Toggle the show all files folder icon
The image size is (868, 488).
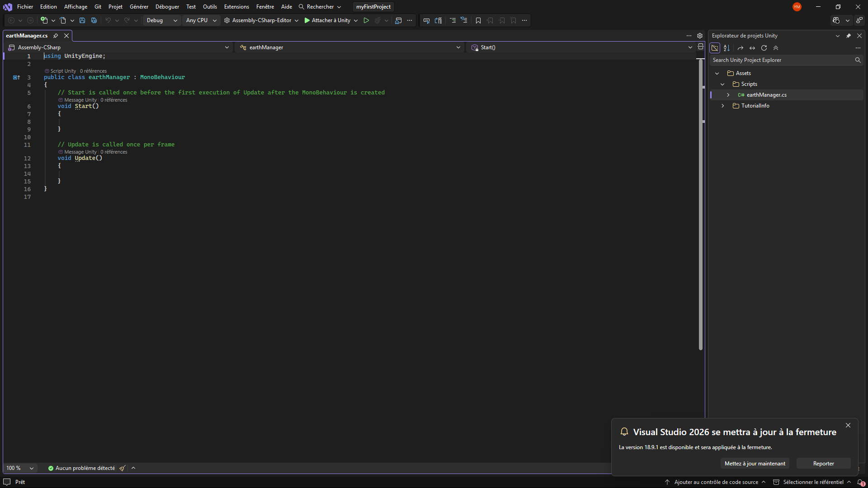pos(715,48)
